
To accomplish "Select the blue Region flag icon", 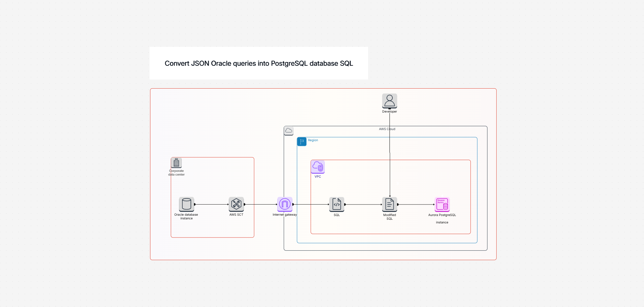I will click(x=302, y=142).
